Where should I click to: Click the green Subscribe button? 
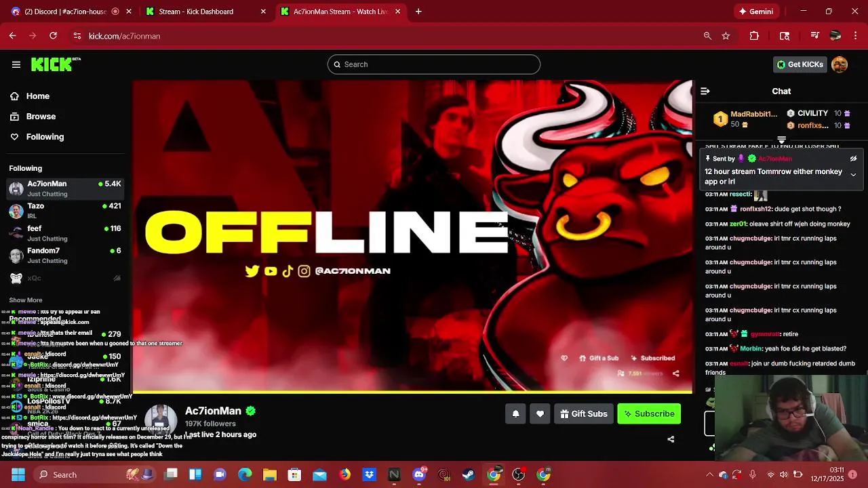tap(649, 413)
